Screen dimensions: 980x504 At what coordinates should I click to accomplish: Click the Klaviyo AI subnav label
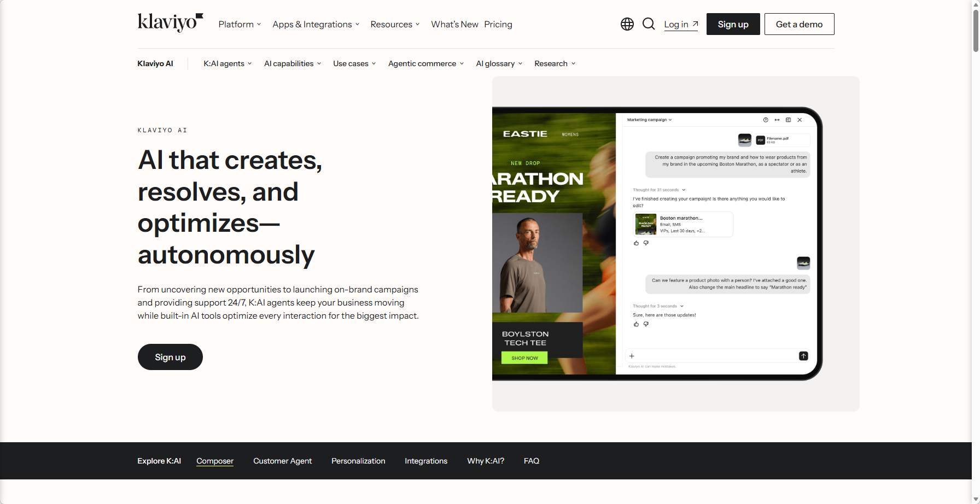(155, 63)
